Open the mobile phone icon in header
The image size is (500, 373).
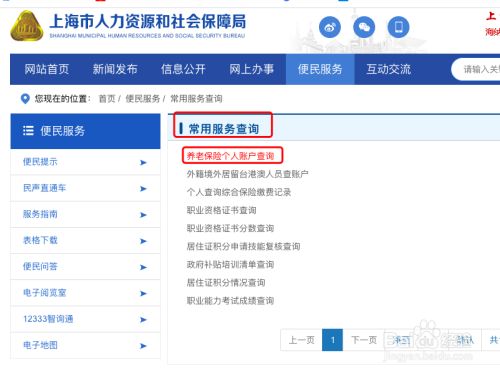398,27
